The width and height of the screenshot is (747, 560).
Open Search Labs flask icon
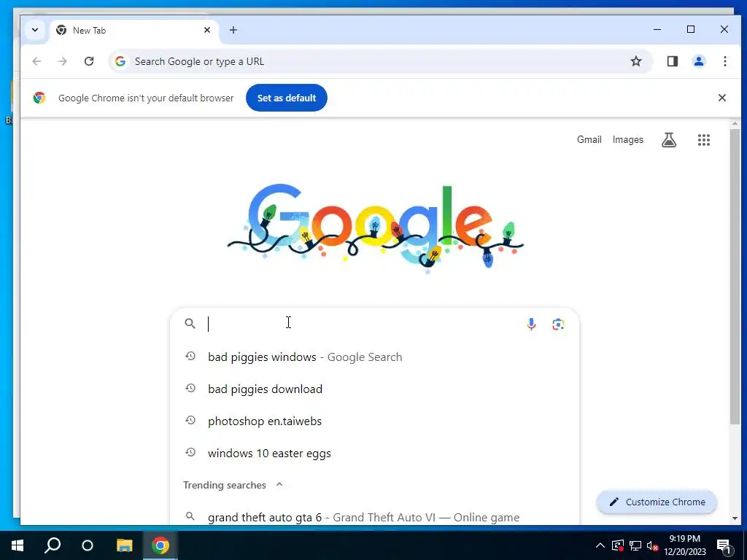click(x=669, y=140)
